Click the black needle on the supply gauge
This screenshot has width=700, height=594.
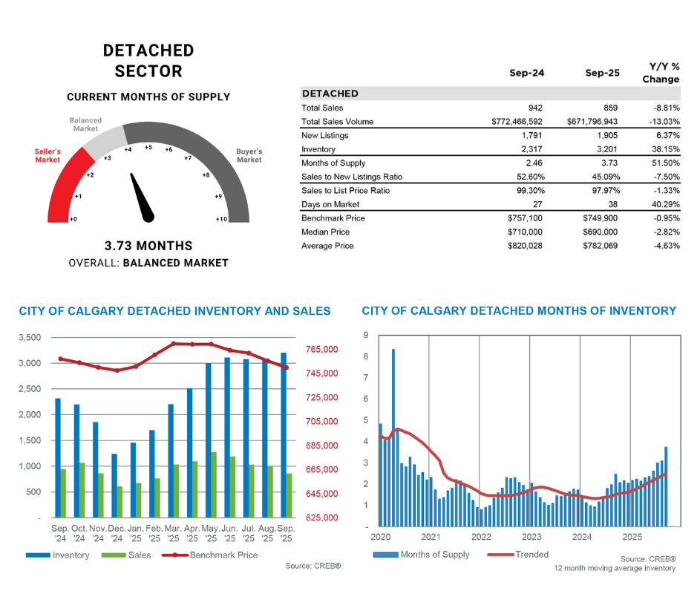(x=143, y=198)
